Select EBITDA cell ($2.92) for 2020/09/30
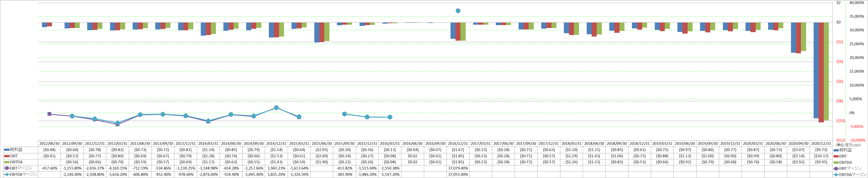This screenshot has height=178, width=868. [799, 162]
